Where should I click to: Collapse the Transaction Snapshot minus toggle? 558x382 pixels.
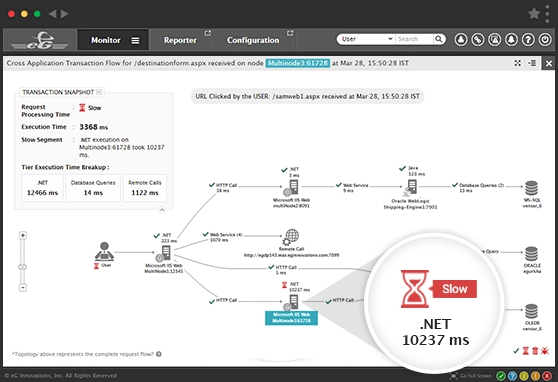99,92
